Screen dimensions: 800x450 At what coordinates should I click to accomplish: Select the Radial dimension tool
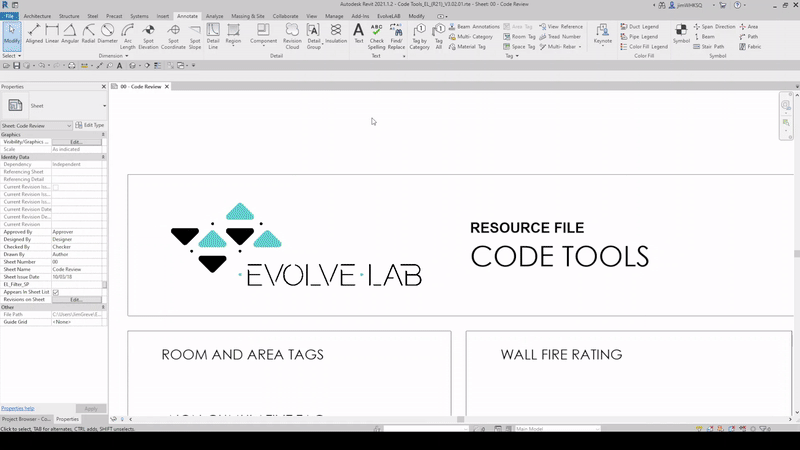pyautogui.click(x=88, y=34)
